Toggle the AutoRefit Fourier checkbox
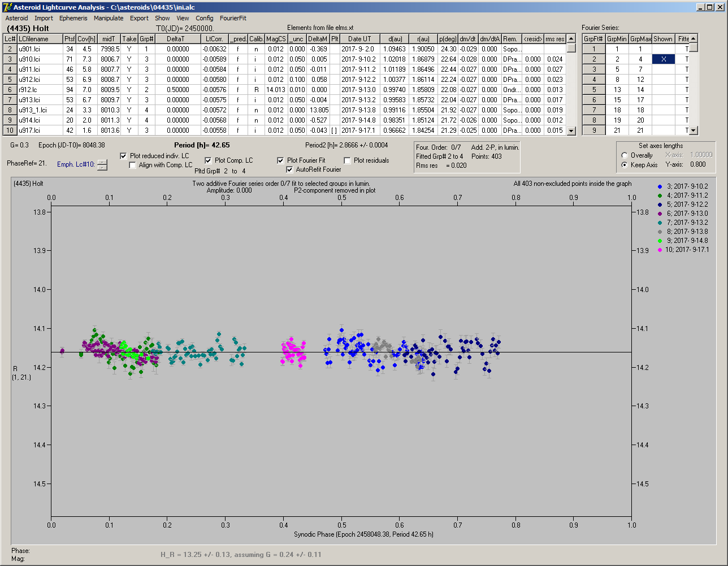Image resolution: width=728 pixels, height=566 pixels. [x=290, y=169]
